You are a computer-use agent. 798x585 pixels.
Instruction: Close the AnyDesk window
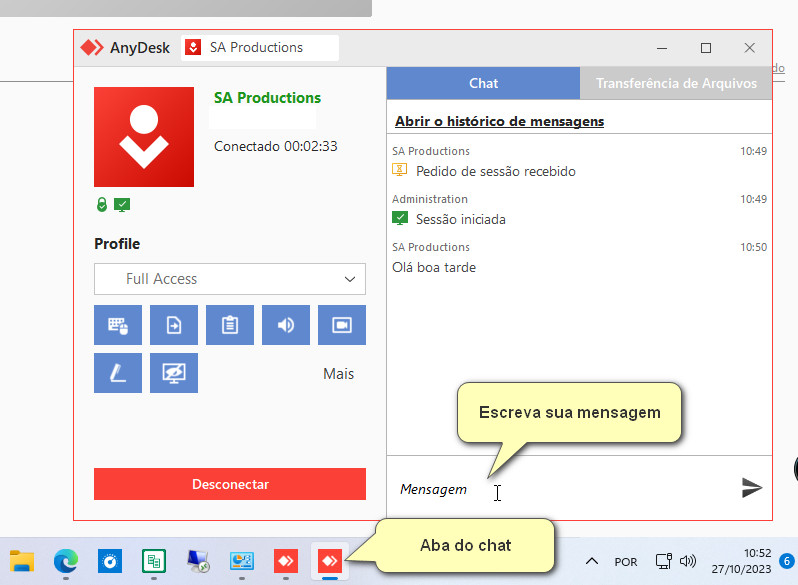coord(749,48)
